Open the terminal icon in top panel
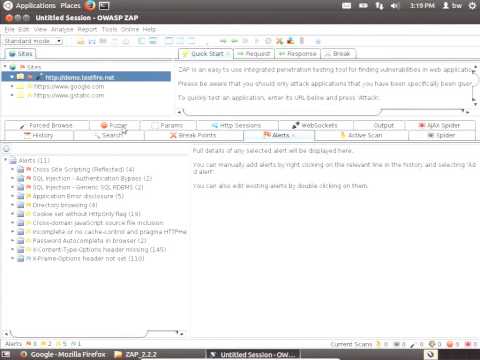The image size is (480, 360). click(104, 6)
